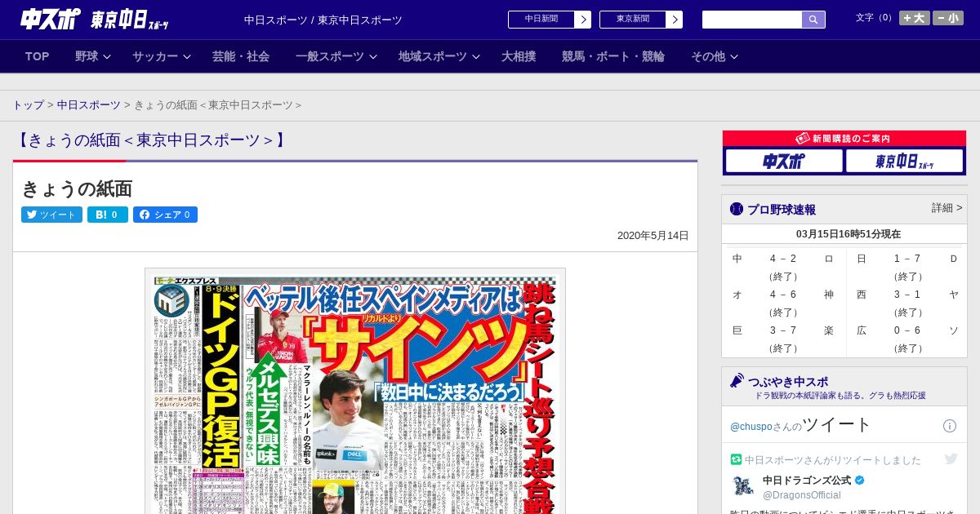The height and width of the screenshot is (514, 980).
Task: Click 中日スポーツ / 東京中日スポーツ header text
Action: [323, 20]
